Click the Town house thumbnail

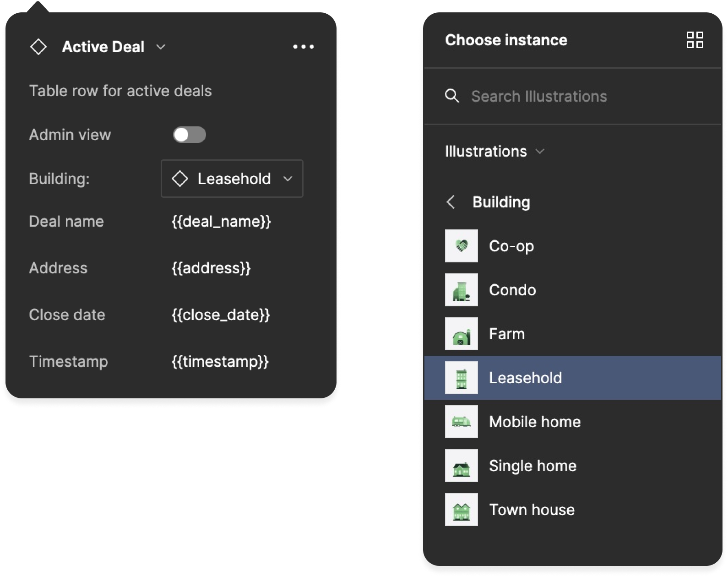click(462, 510)
